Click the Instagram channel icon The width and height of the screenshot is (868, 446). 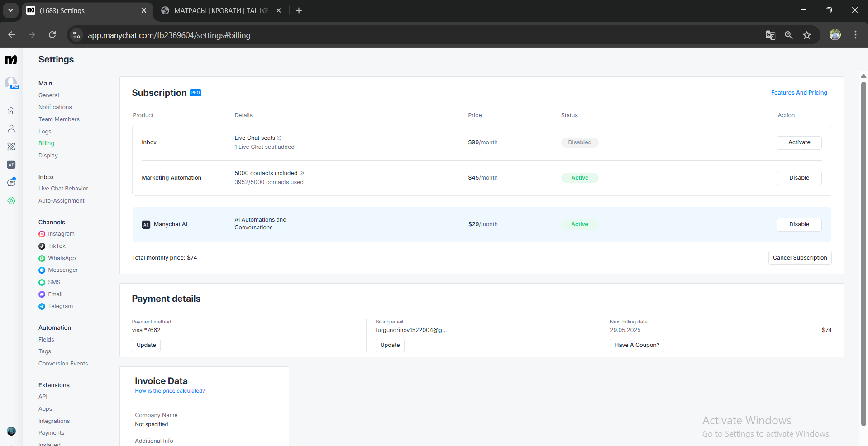click(x=42, y=234)
